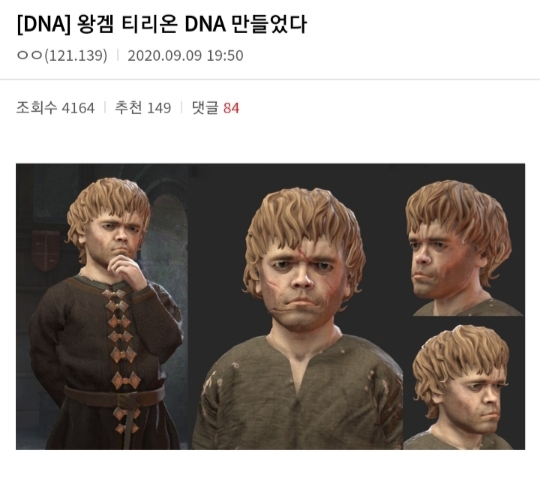Click the red shield on the wall
The height and width of the screenshot is (502, 540).
tap(45, 250)
